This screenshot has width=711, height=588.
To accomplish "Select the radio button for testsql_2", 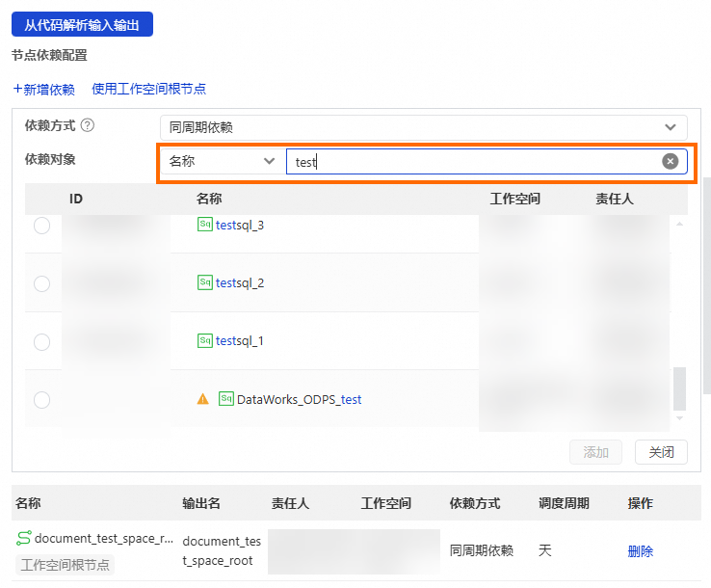I will 41,283.
